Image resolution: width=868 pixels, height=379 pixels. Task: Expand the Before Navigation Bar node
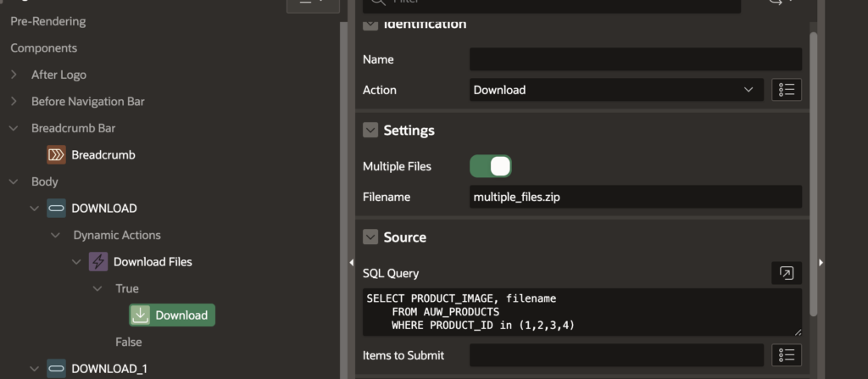pos(14,102)
